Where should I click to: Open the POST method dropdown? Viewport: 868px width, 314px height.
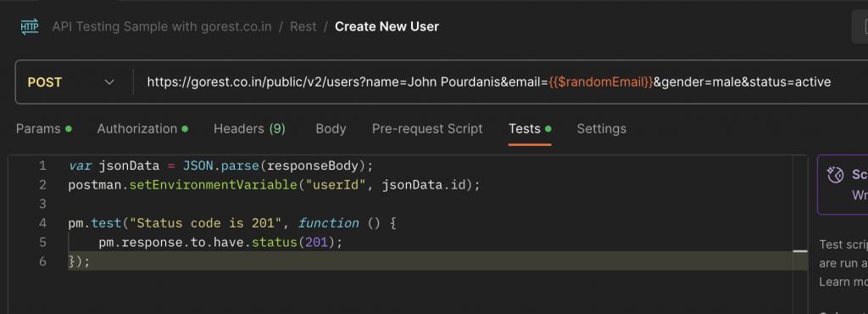(x=71, y=82)
